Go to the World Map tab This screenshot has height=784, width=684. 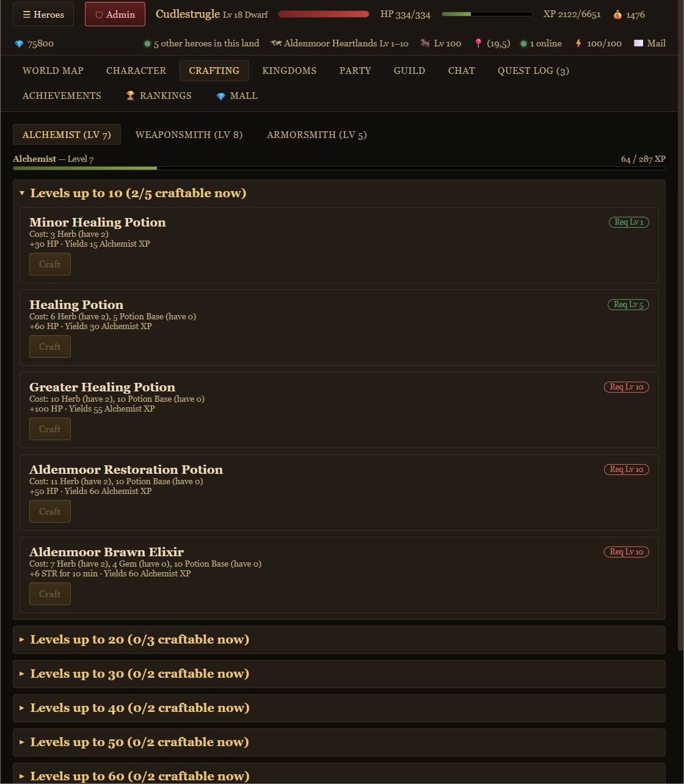click(x=53, y=71)
